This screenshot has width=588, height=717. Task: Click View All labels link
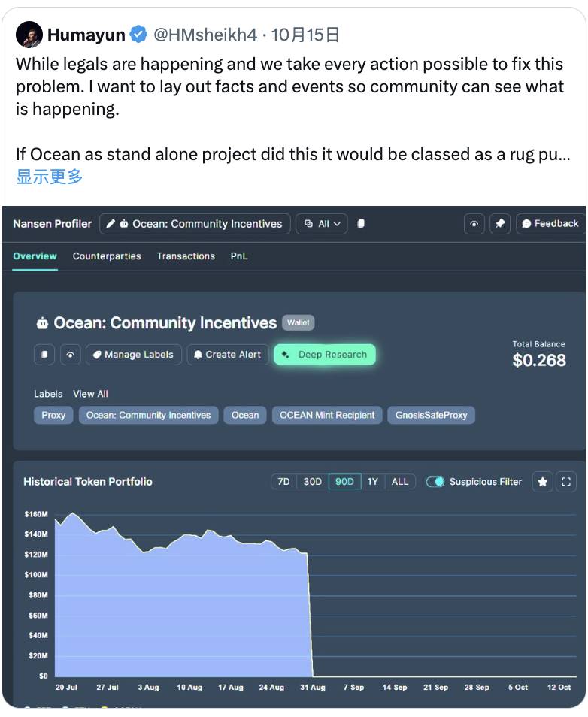click(x=90, y=394)
